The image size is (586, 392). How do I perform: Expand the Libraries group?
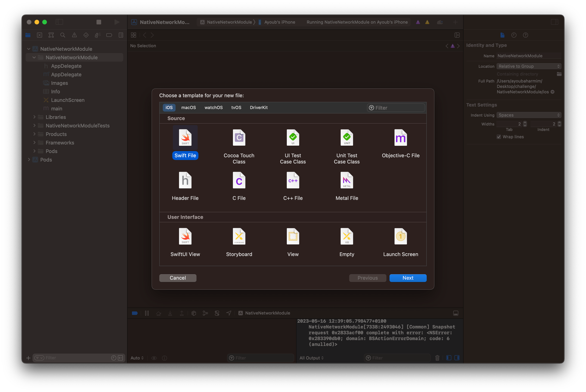[x=34, y=117]
